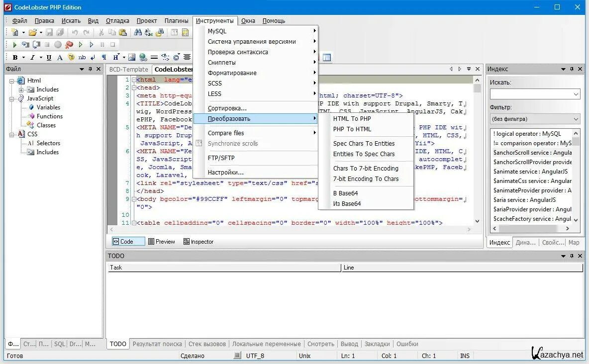Insert hyperlink with globe-chain icon
Viewport: 589px width, 364px height.
point(143,58)
